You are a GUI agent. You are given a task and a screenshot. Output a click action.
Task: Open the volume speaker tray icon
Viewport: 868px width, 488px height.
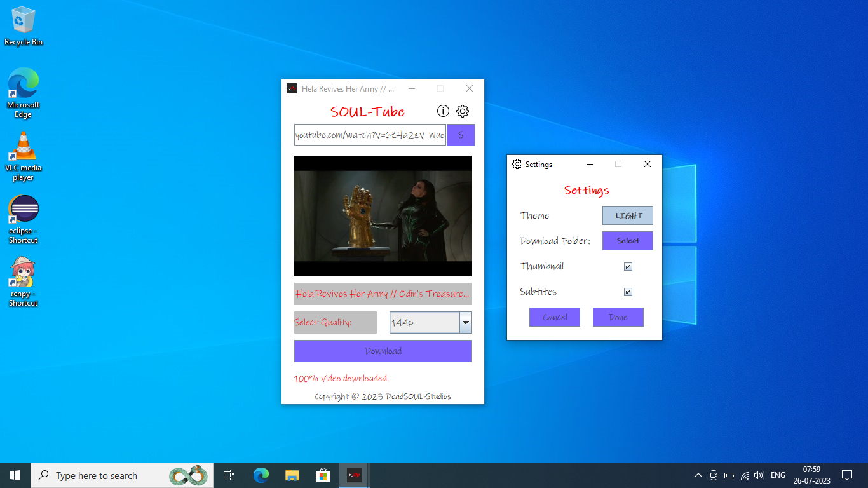(x=759, y=475)
